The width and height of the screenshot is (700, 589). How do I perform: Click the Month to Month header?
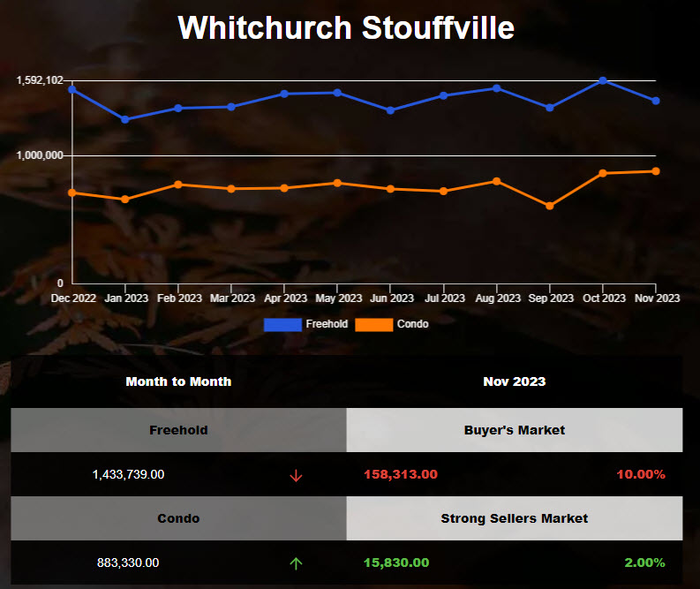pos(178,381)
